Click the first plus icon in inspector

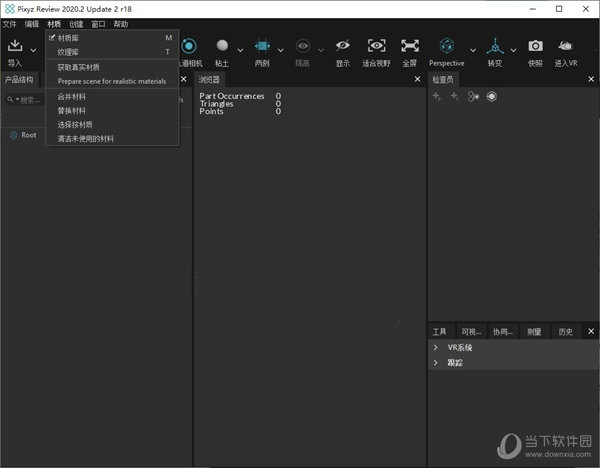(437, 96)
